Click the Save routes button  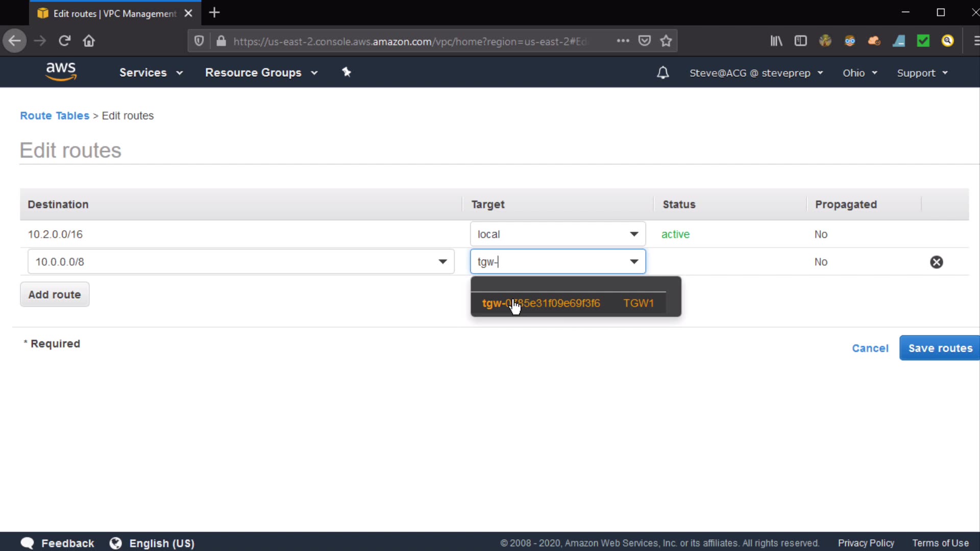[x=940, y=348]
